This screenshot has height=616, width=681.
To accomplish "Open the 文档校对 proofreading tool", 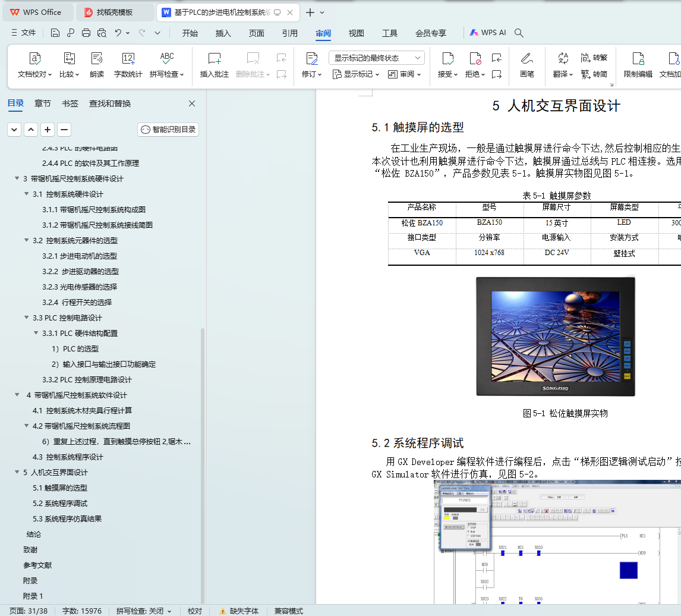I will click(x=34, y=65).
